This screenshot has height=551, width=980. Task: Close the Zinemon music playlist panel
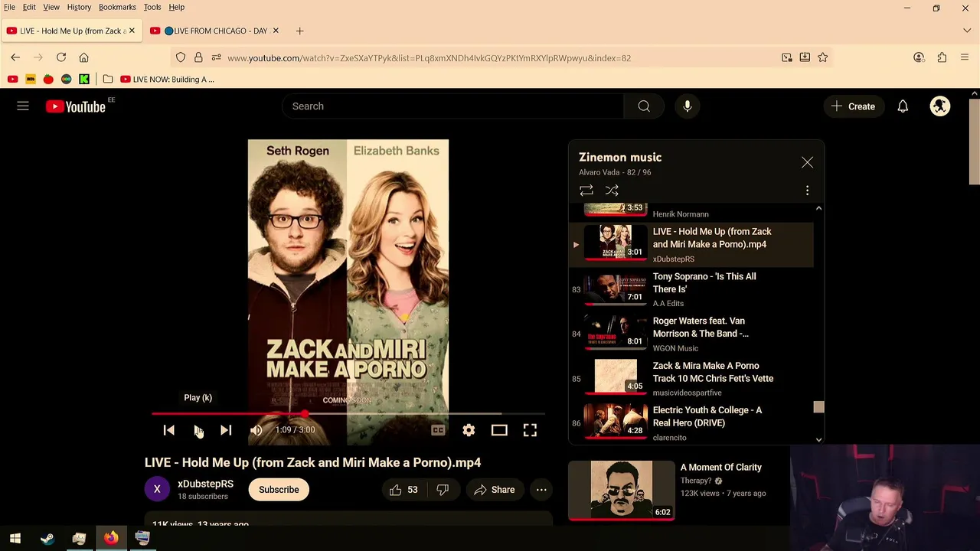(807, 162)
